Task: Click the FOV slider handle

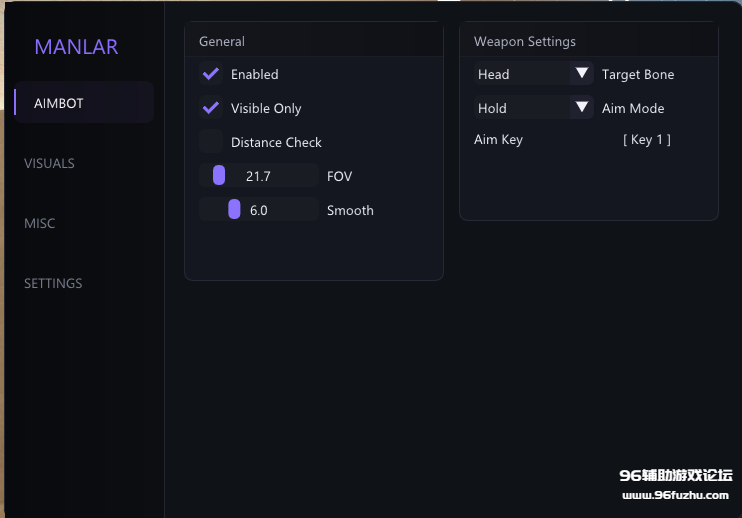Action: [x=219, y=176]
